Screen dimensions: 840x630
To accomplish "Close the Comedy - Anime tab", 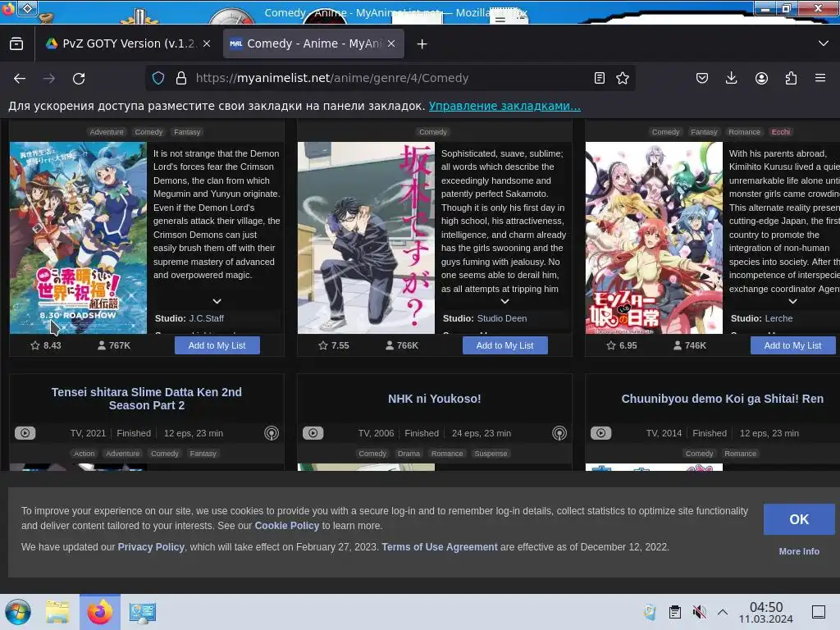I will click(x=391, y=43).
